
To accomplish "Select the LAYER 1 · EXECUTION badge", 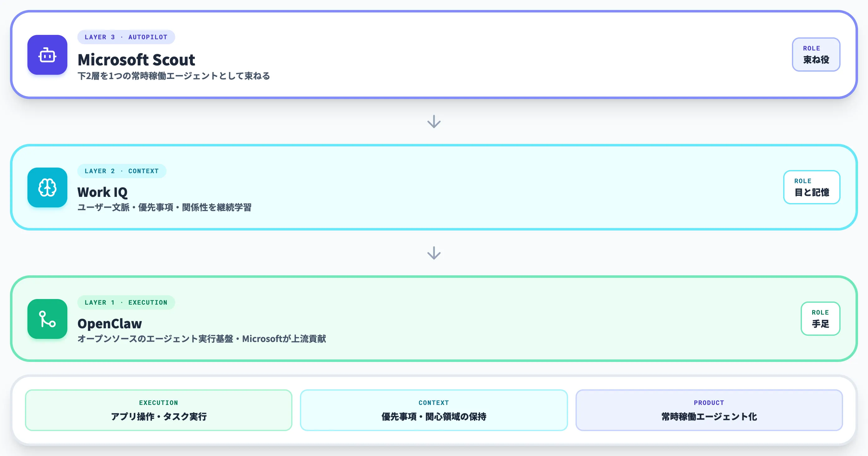I will (126, 302).
